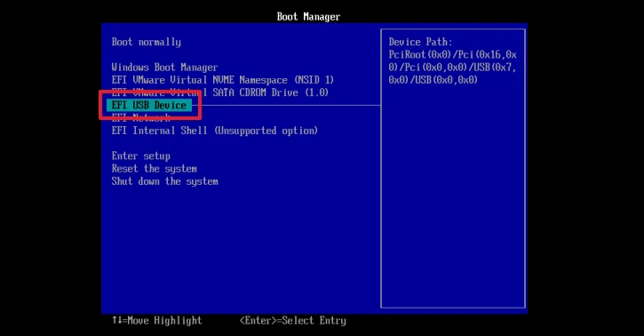Screen dimensions: 644x336
Task: Select EFI VMware Virtual NVME Namespace entry
Action: [222, 80]
